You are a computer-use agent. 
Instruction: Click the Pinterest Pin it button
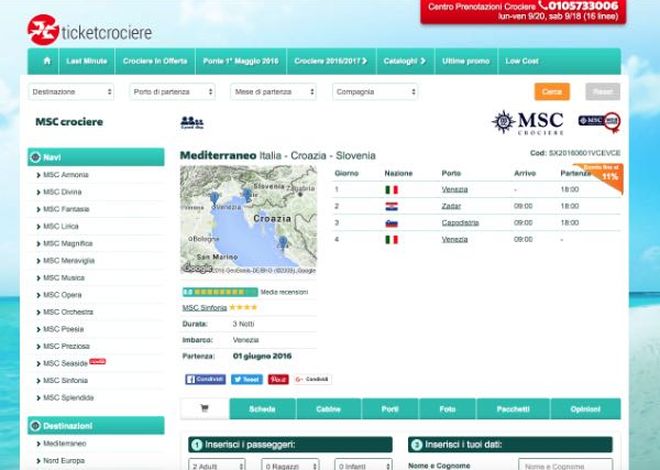click(x=278, y=380)
